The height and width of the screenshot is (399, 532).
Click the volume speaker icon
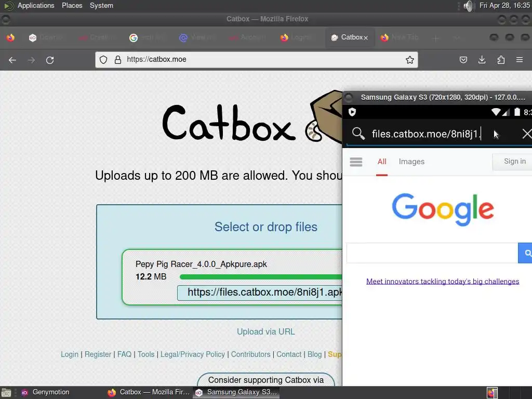pos(468,6)
